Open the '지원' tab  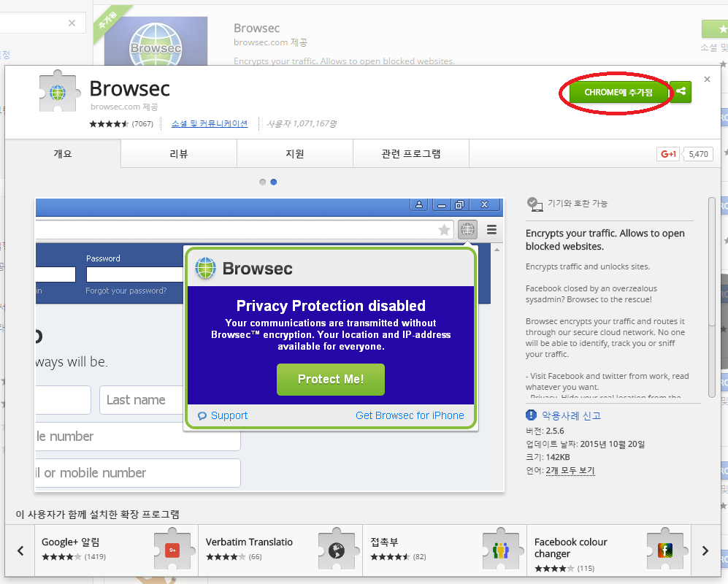(x=295, y=153)
